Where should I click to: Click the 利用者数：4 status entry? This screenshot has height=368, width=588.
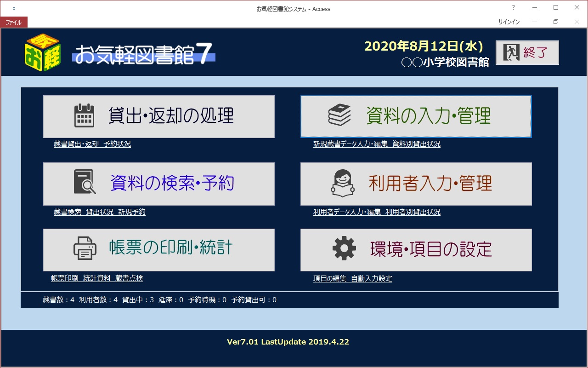(98, 300)
